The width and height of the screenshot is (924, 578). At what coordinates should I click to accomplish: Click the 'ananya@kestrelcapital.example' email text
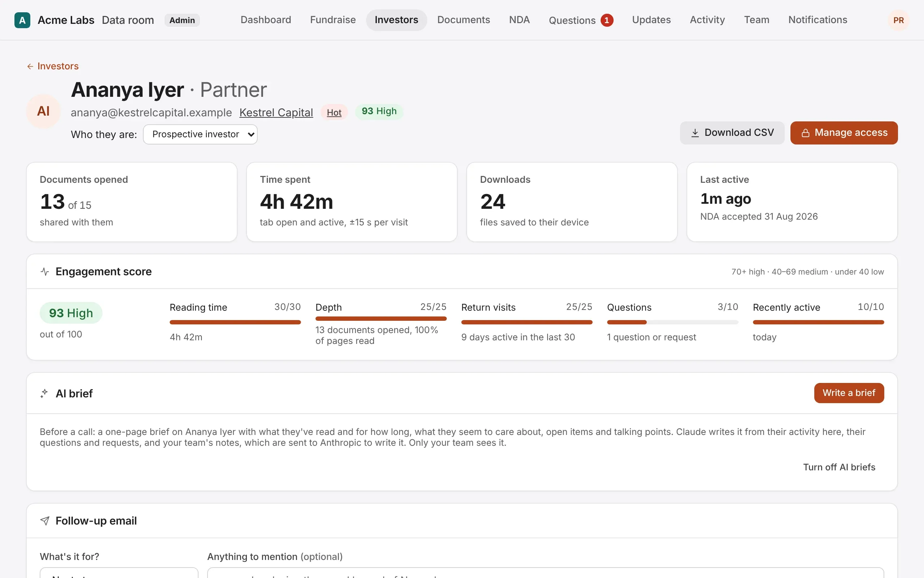(x=151, y=112)
